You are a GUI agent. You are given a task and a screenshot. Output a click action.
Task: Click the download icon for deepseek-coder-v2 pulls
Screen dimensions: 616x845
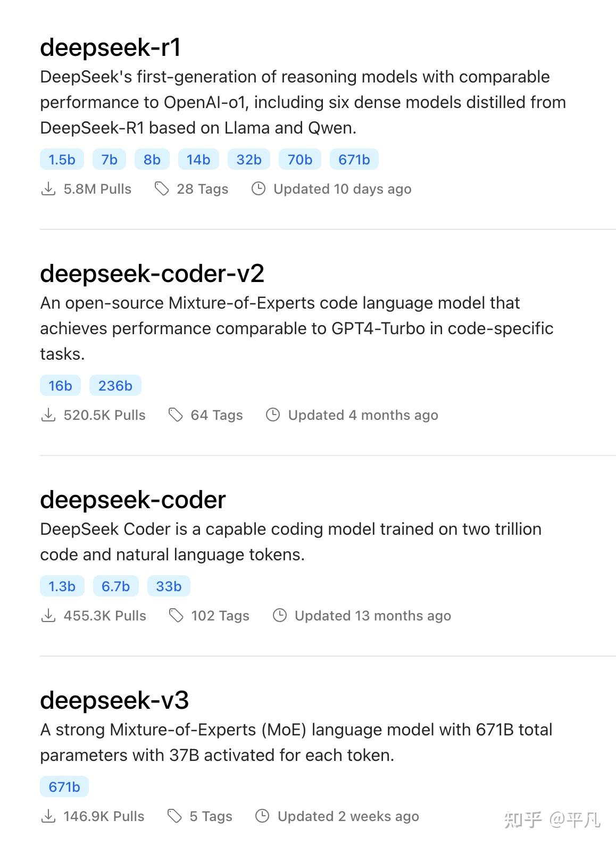click(48, 415)
